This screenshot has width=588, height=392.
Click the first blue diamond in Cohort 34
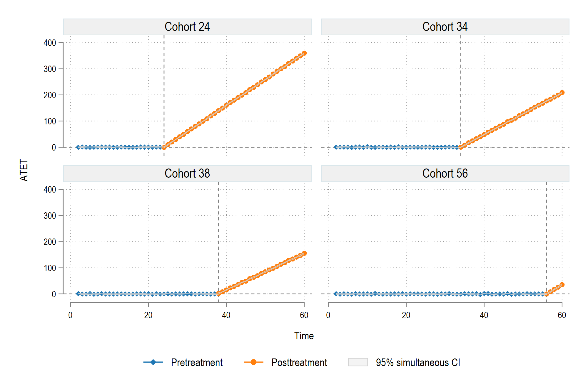coord(336,147)
